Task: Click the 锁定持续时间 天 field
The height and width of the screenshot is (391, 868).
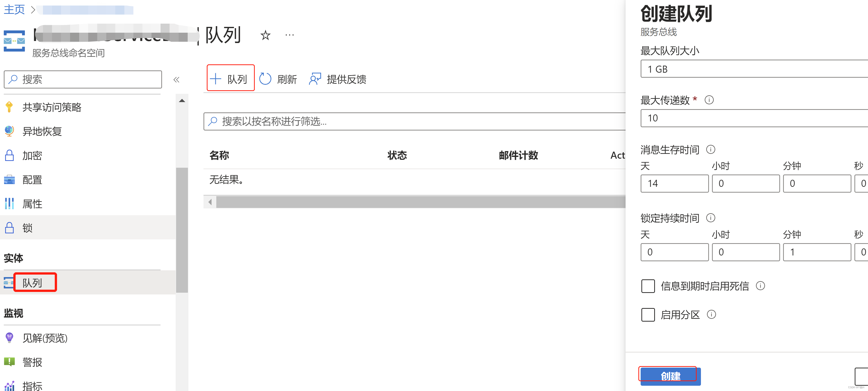Action: click(675, 252)
